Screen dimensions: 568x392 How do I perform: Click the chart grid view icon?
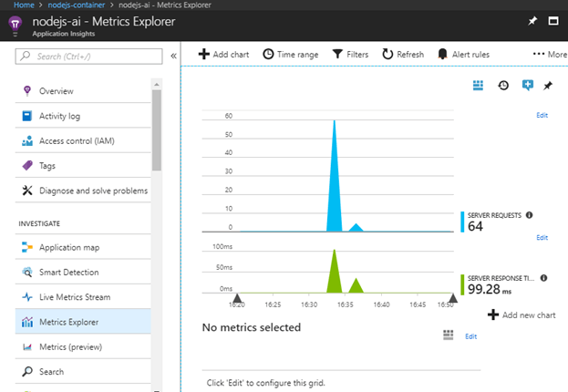point(479,85)
